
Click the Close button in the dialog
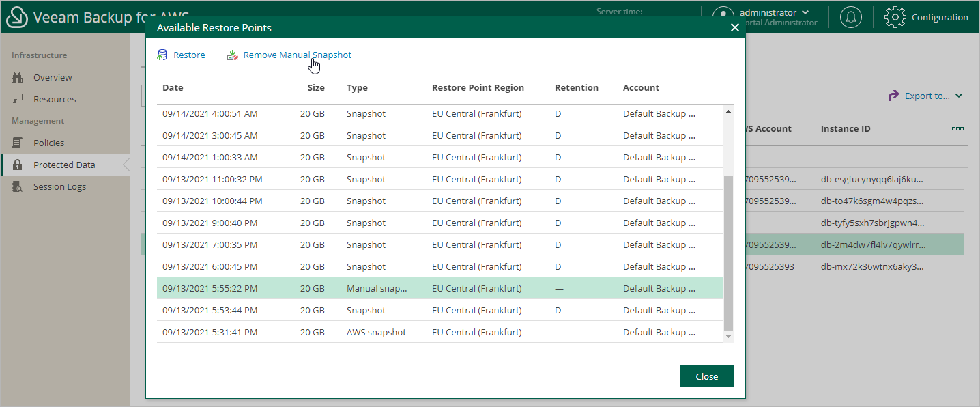pyautogui.click(x=706, y=376)
